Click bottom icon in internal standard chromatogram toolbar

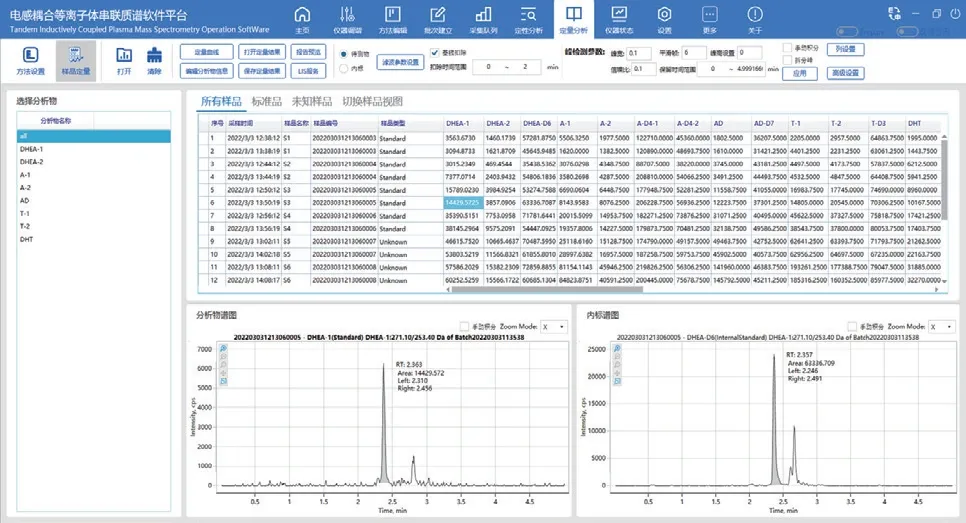617,381
